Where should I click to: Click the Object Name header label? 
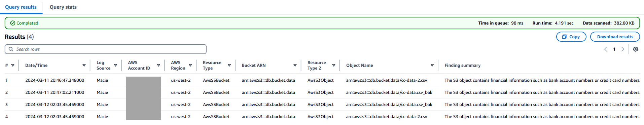[359, 65]
